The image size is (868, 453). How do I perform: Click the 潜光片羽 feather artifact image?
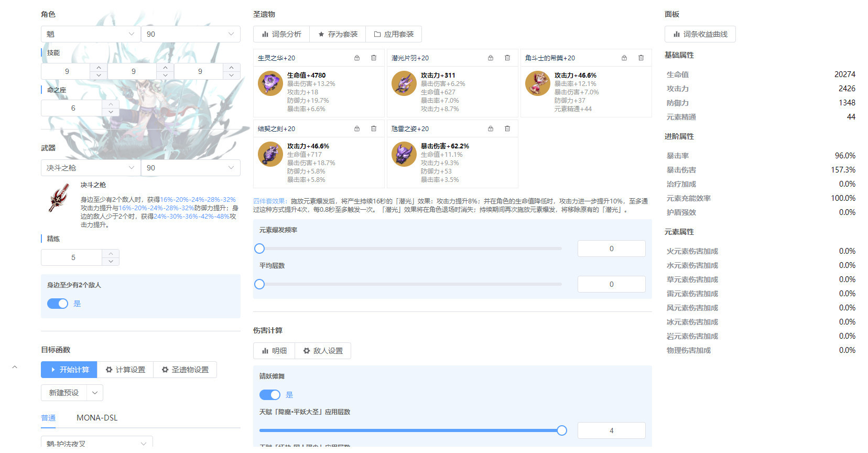pyautogui.click(x=404, y=83)
